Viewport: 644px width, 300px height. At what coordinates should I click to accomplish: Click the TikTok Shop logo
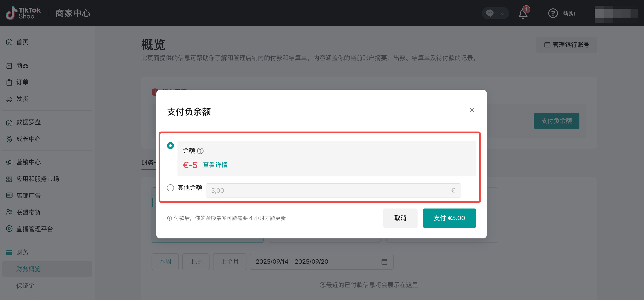click(23, 13)
